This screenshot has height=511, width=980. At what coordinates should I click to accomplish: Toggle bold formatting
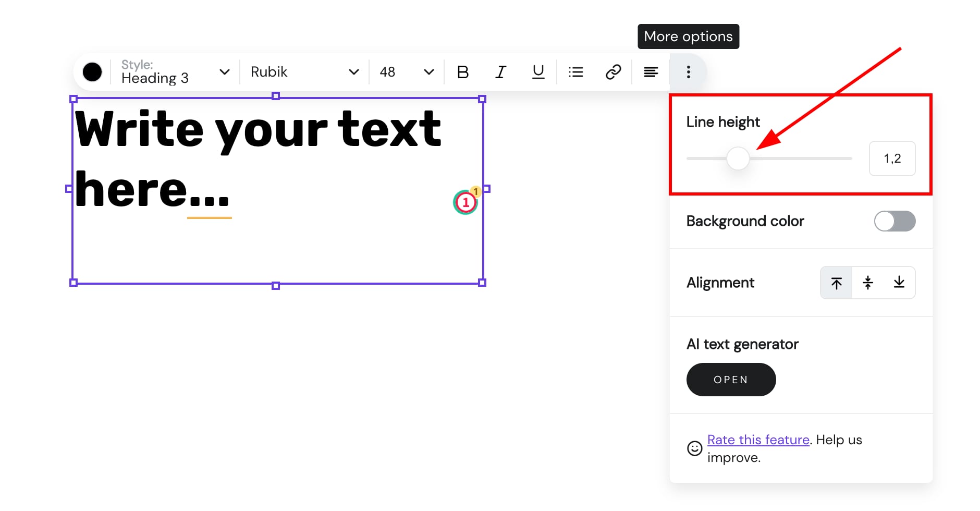click(x=462, y=72)
